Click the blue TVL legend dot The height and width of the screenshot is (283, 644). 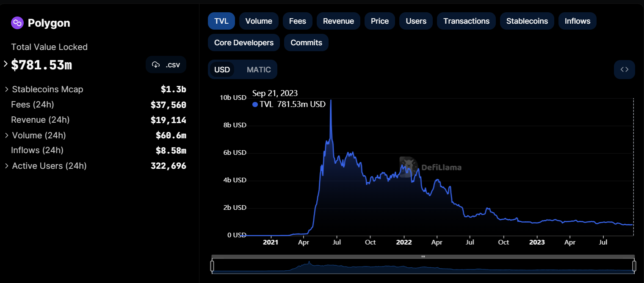pos(255,104)
